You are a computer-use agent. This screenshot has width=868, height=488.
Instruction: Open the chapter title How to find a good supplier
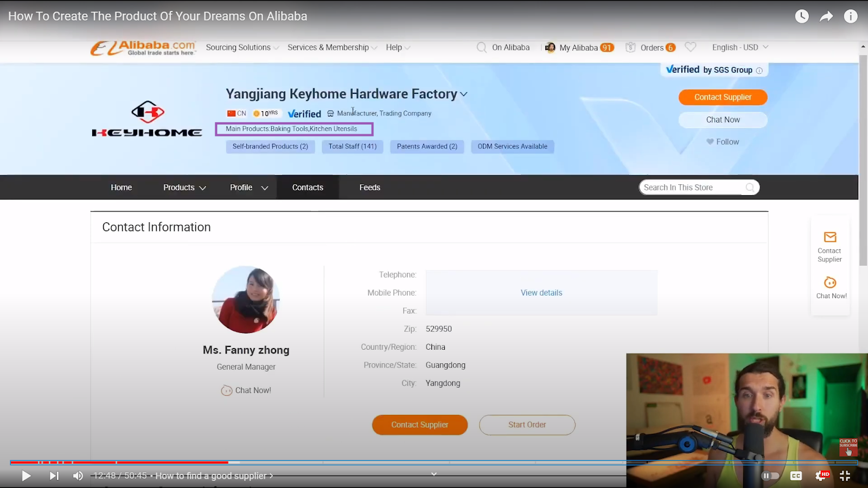(214, 476)
